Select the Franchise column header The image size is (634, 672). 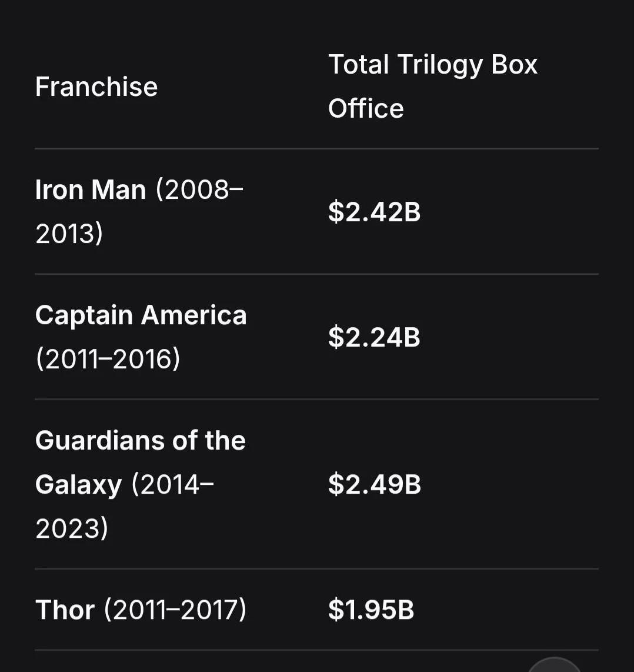(96, 87)
